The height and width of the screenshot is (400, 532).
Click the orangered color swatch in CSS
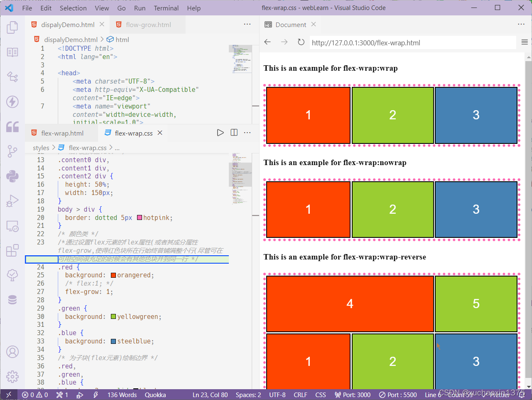point(113,275)
